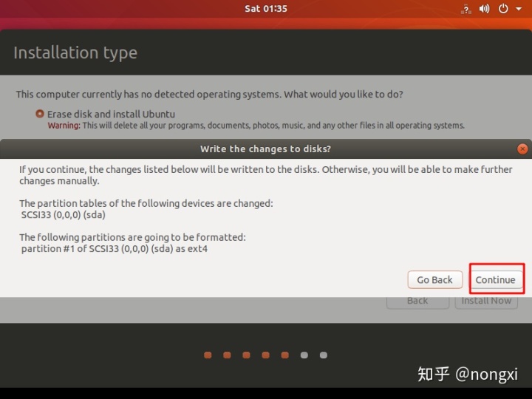Click the 'Installation type' heading
The width and height of the screenshot is (532, 399).
(x=75, y=53)
